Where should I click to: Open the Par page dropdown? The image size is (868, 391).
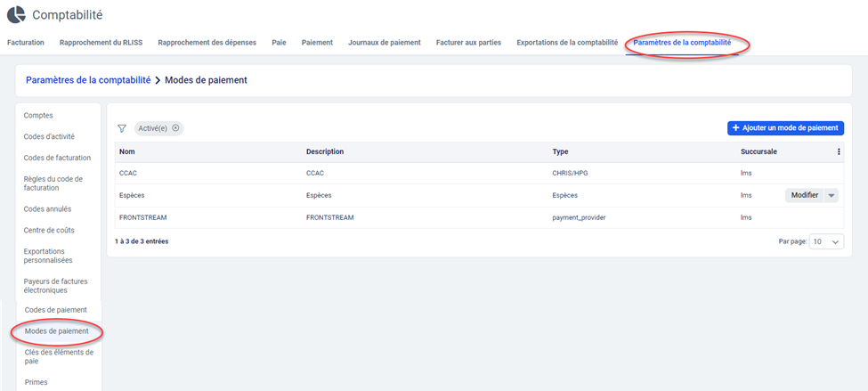[826, 241]
